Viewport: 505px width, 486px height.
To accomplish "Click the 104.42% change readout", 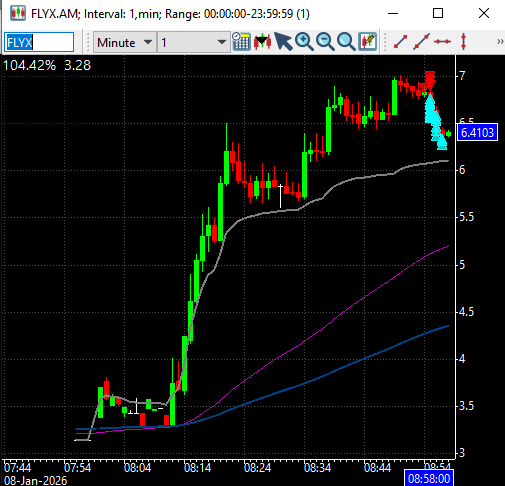I will (30, 65).
